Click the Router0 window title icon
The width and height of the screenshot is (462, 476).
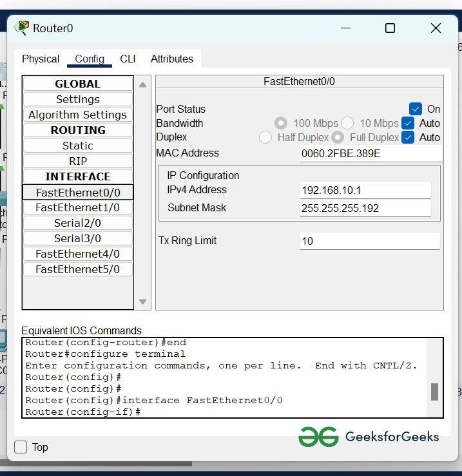[x=22, y=28]
